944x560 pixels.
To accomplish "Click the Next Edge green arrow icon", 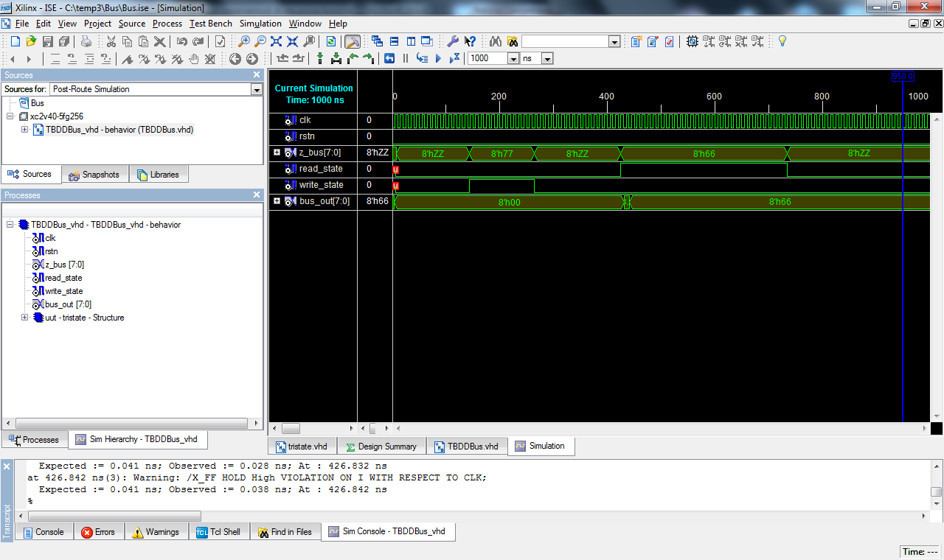I will (x=369, y=58).
